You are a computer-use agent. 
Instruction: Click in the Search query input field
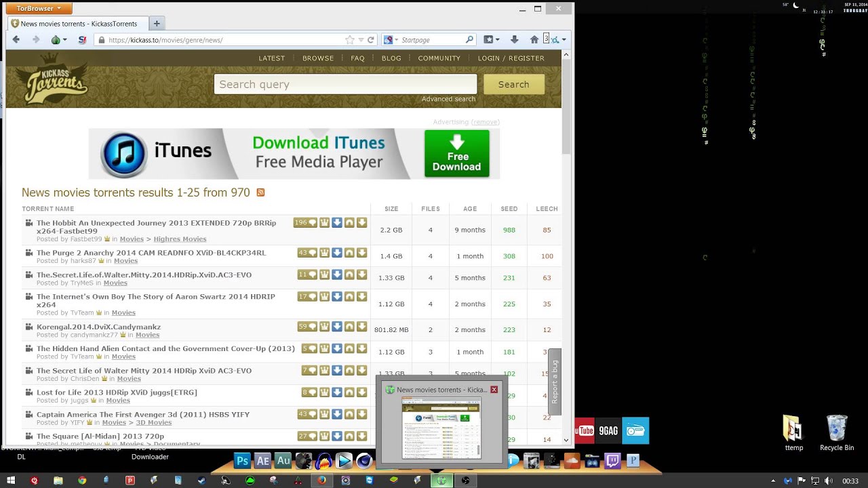coord(346,85)
